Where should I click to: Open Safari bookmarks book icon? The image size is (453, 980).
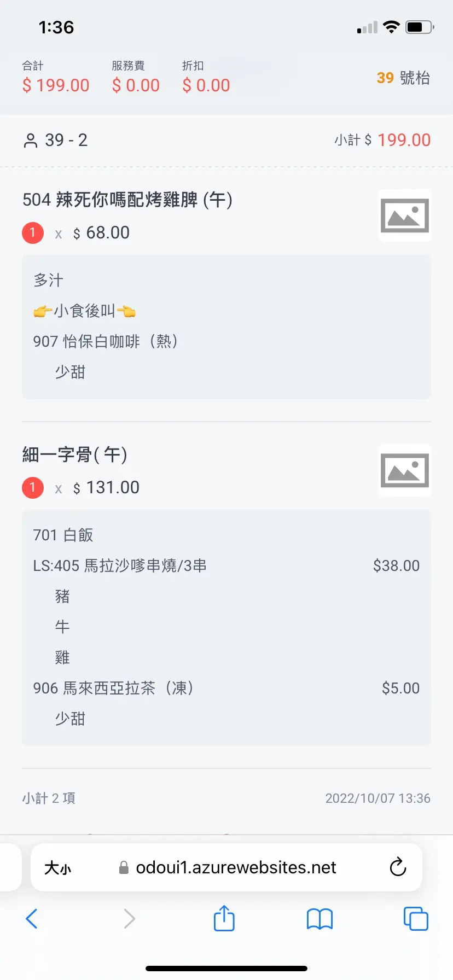coord(320,919)
